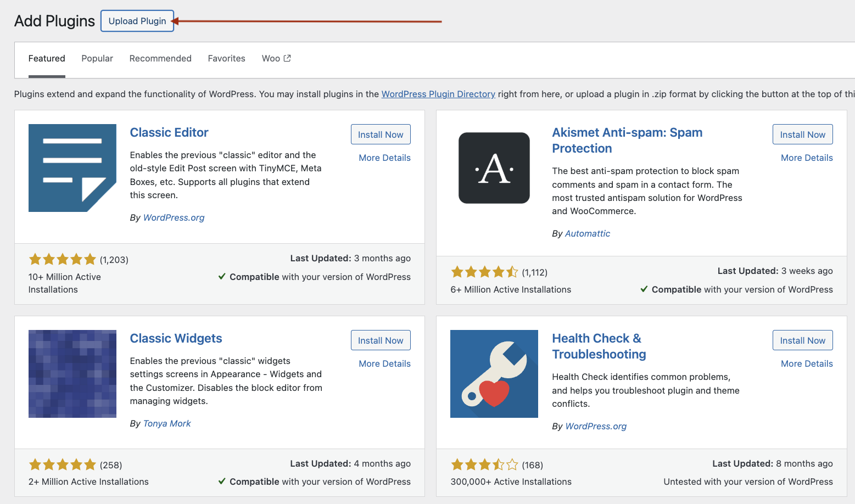Image resolution: width=855 pixels, height=504 pixels.
Task: Click '10+ Million Active Installations' text
Action: 65,283
